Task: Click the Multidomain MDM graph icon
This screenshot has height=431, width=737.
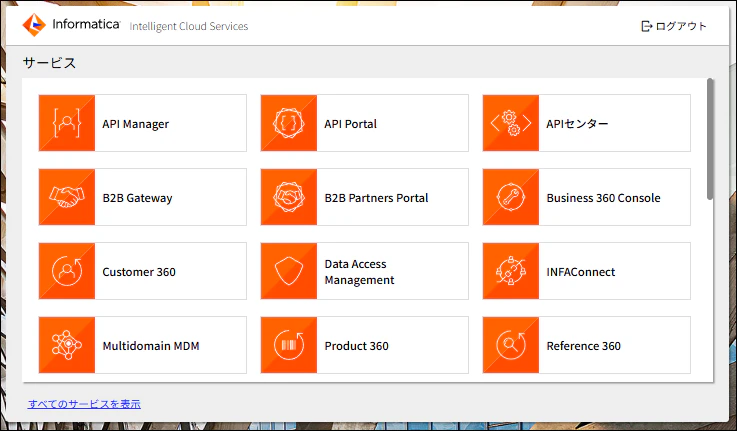Action: [x=67, y=345]
